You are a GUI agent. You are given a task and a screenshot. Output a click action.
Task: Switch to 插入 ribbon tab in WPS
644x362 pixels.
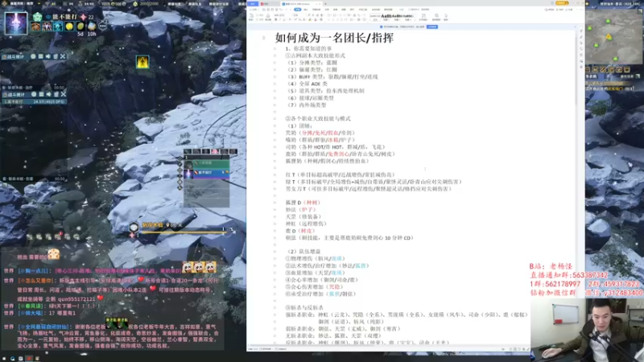pos(306,10)
